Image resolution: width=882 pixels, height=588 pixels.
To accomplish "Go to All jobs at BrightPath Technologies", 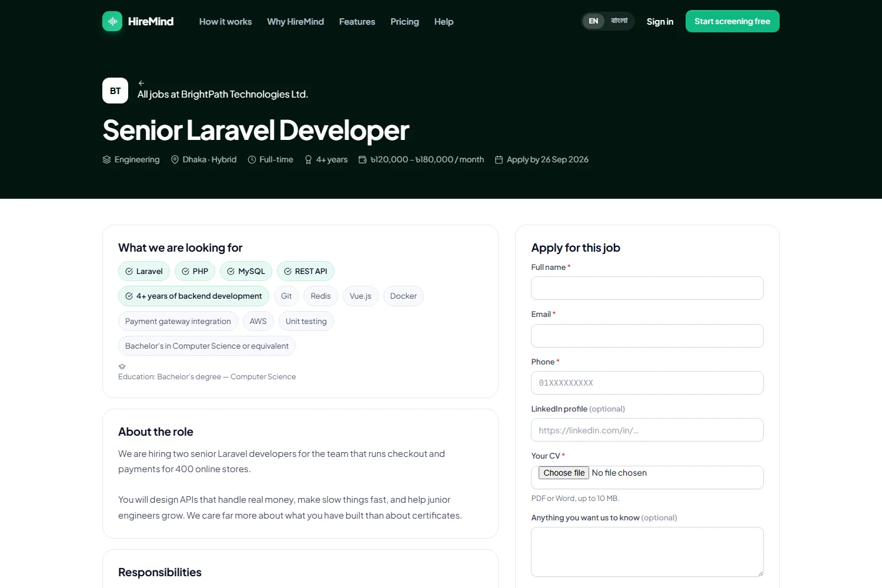I will click(x=223, y=94).
